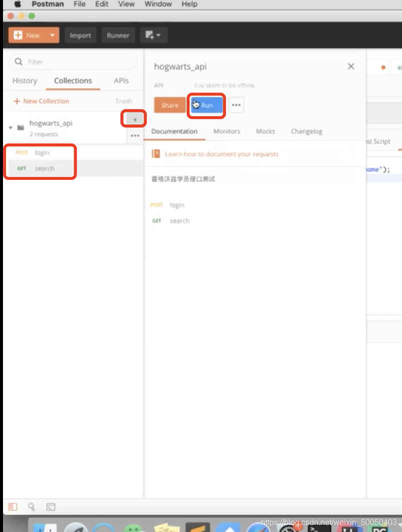Switch to the History tab

[x=25, y=81]
